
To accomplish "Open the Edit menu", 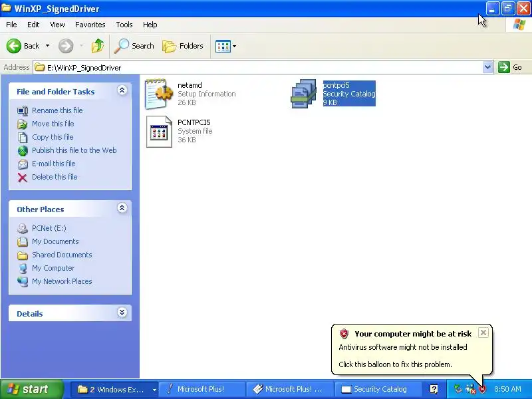I will point(33,25).
